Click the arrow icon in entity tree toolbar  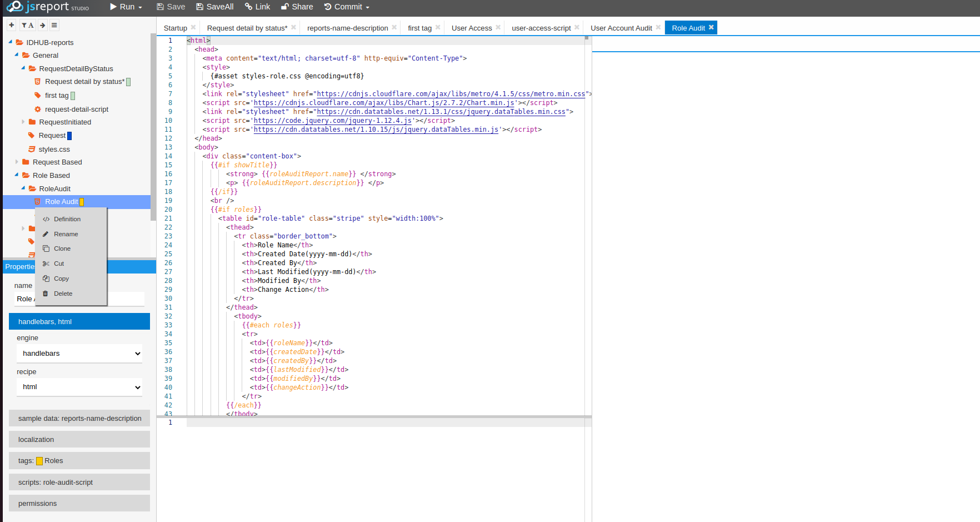[43, 25]
